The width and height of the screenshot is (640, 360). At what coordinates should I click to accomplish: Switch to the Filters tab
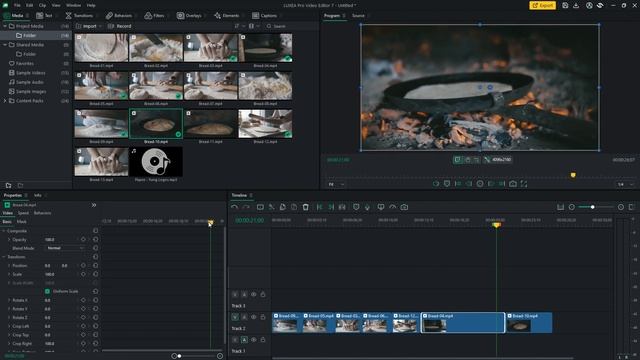154,16
